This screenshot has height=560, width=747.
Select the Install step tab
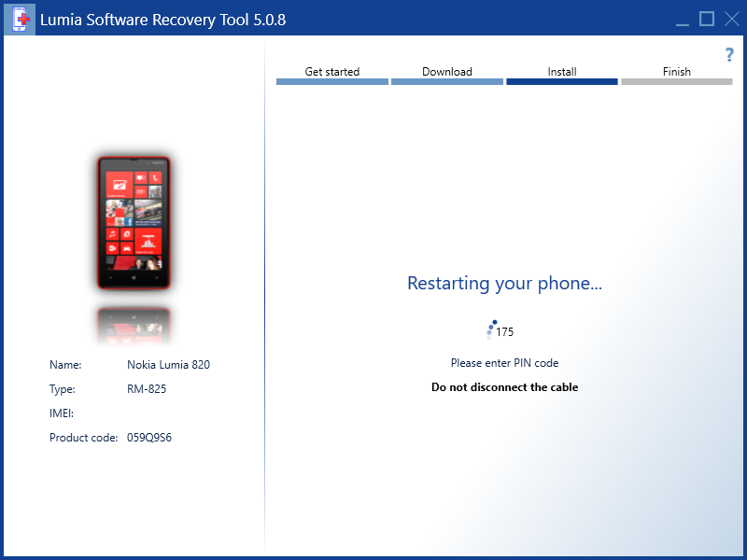pos(562,75)
